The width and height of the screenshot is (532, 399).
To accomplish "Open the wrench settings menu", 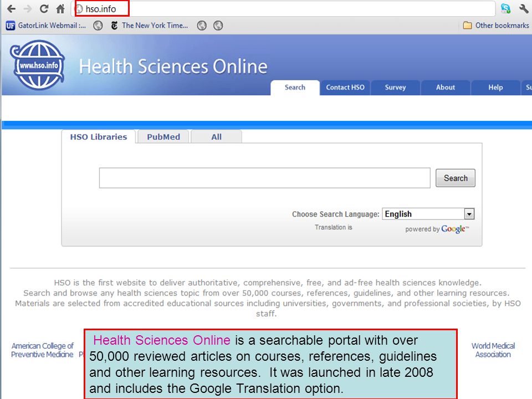I will point(524,8).
